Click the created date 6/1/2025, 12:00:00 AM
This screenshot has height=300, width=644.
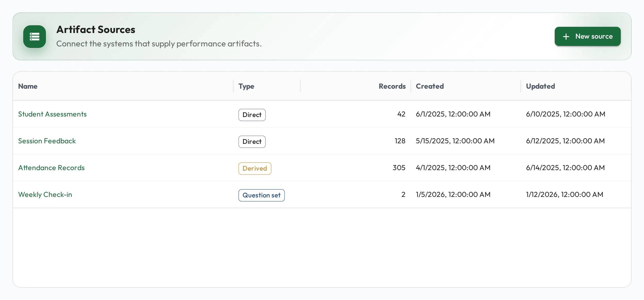[453, 114]
